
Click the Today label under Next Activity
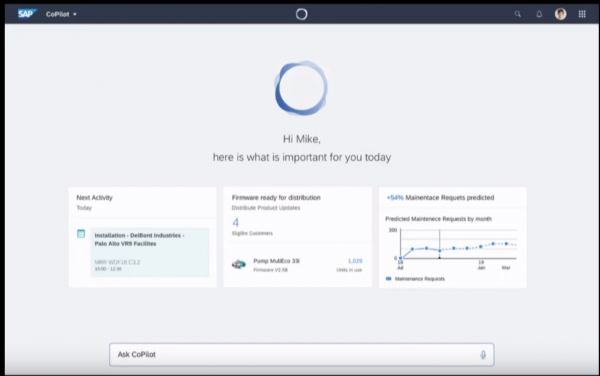click(x=84, y=208)
